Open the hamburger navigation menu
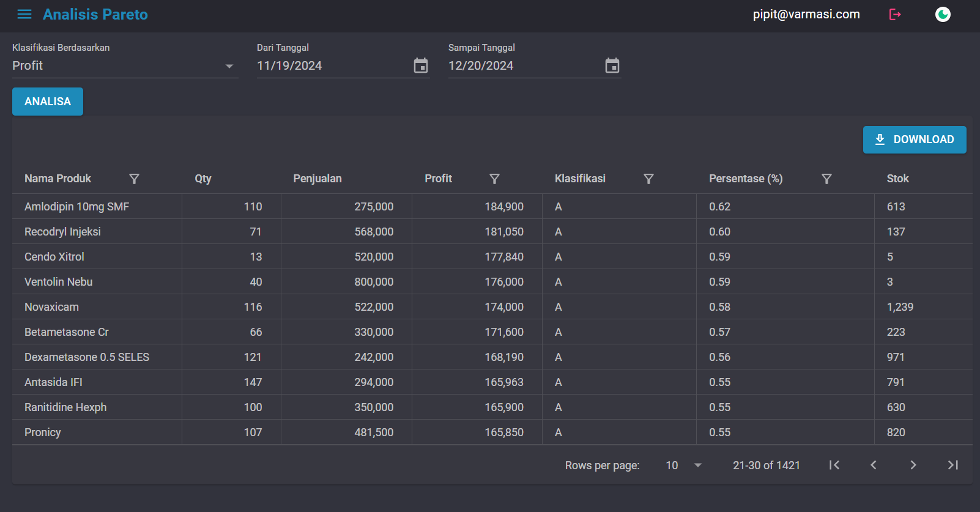Image resolution: width=980 pixels, height=512 pixels. coord(24,14)
